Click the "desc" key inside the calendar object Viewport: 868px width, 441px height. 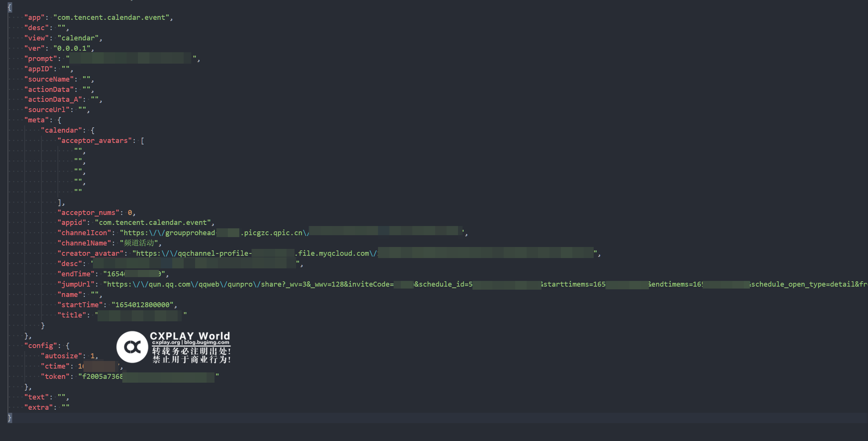(70, 264)
